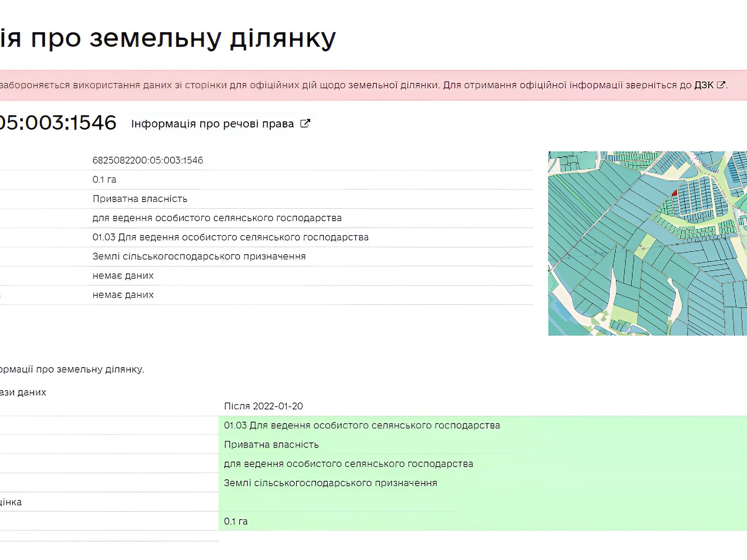Click the red highlighted parcel on the map
This screenshot has width=747, height=560.
[x=674, y=192]
